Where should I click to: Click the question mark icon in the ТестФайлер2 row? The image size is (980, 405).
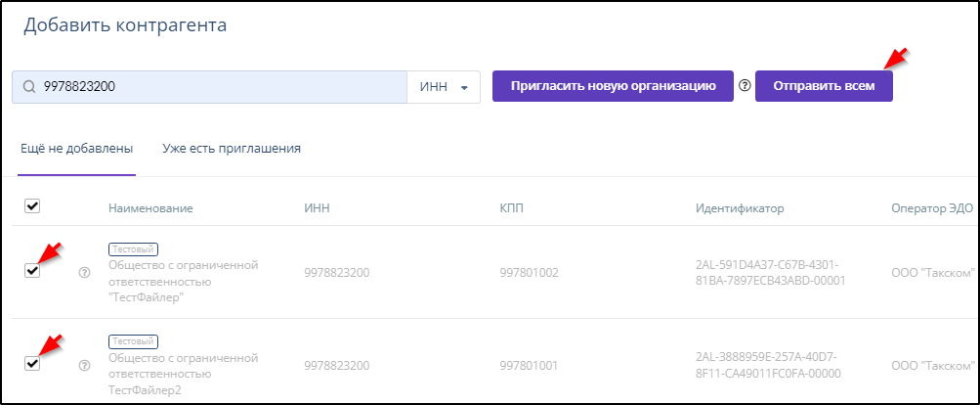84,365
